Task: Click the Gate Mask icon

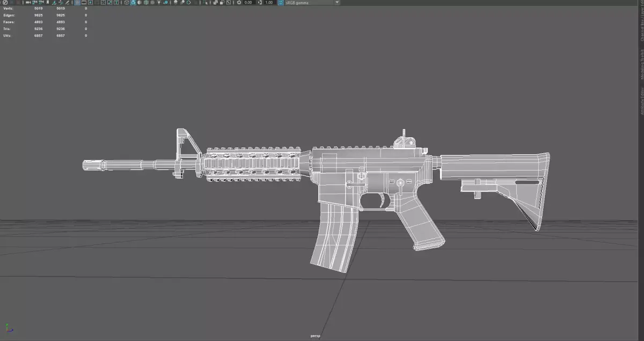Action: click(97, 3)
